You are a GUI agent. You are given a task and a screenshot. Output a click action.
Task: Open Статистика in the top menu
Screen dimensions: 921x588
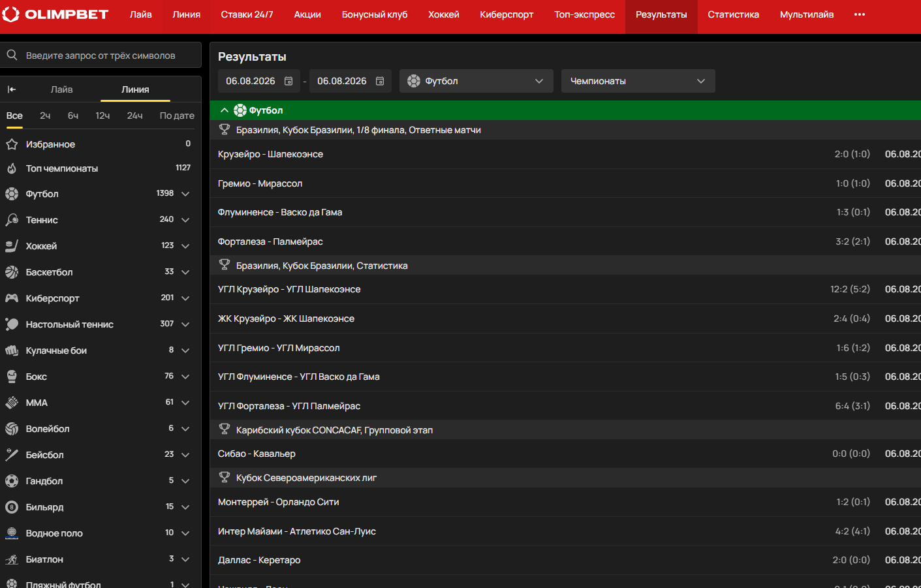734,14
